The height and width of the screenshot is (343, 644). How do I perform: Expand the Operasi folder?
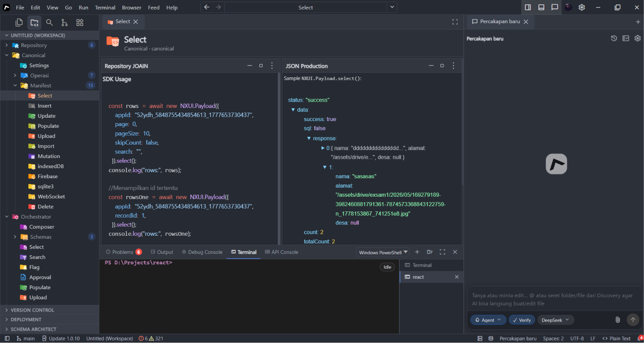[15, 75]
